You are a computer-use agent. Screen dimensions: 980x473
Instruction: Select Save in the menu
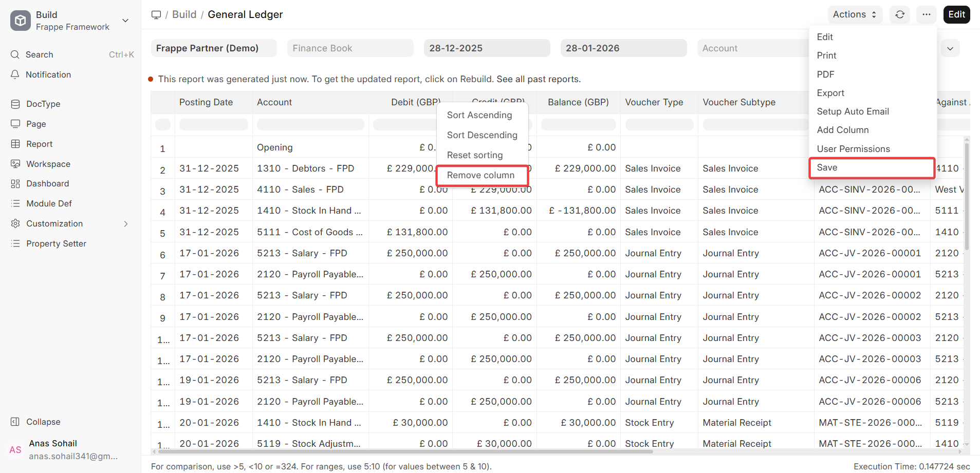point(872,167)
